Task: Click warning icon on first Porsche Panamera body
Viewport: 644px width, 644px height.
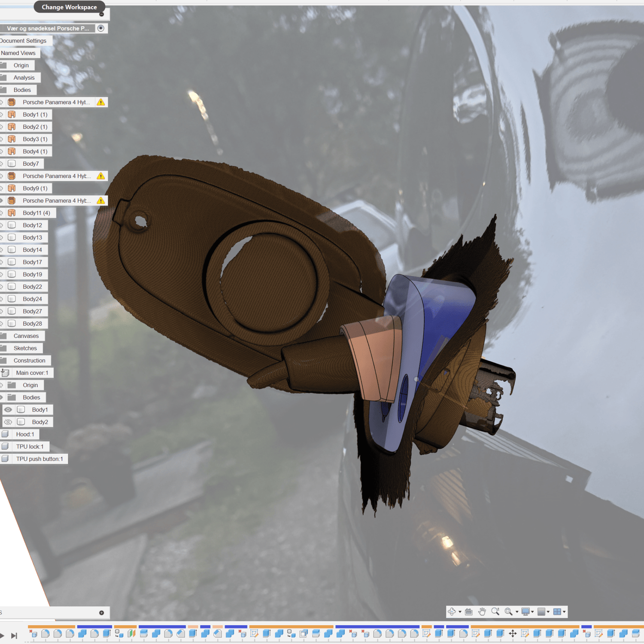Action: [101, 102]
